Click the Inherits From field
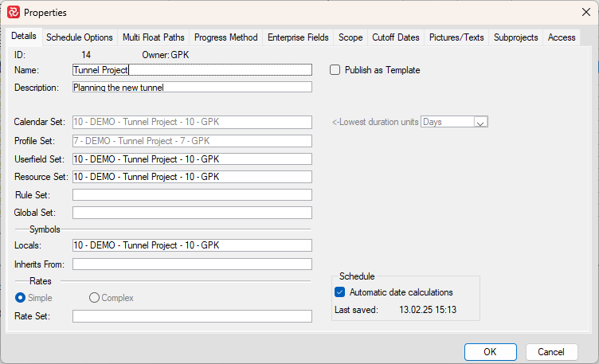 192,264
